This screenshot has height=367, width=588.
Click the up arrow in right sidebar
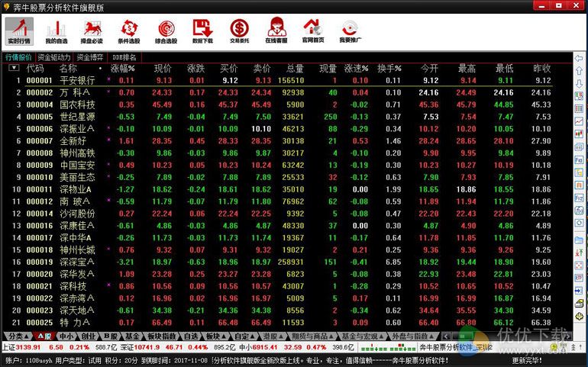(579, 71)
